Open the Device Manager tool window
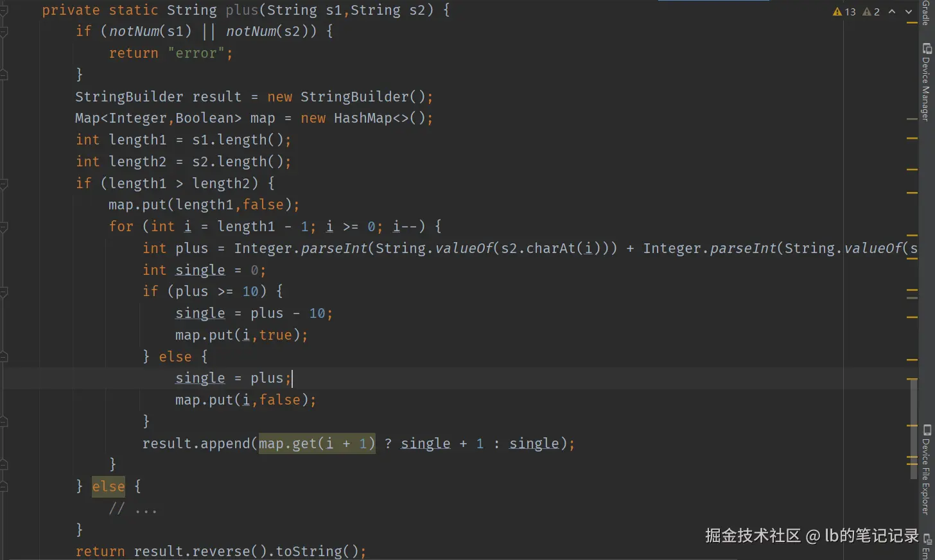 pos(926,82)
